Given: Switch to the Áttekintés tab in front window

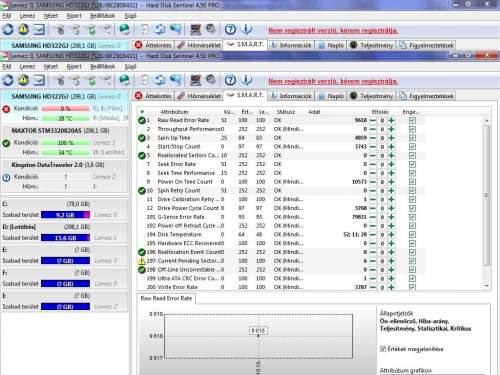Looking at the screenshot, I should [x=153, y=96].
